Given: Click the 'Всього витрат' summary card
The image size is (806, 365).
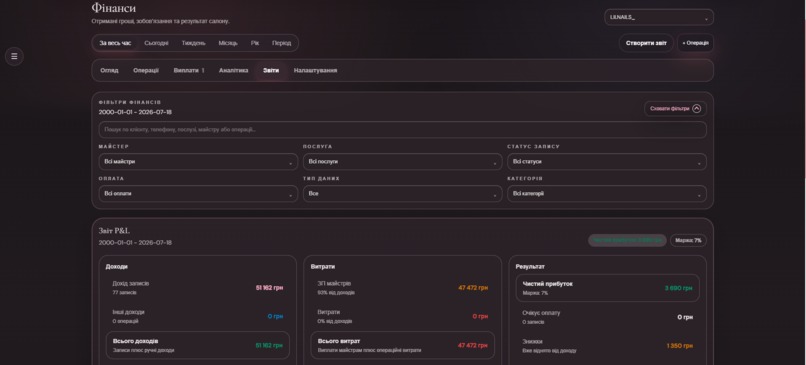Looking at the screenshot, I should 402,345.
